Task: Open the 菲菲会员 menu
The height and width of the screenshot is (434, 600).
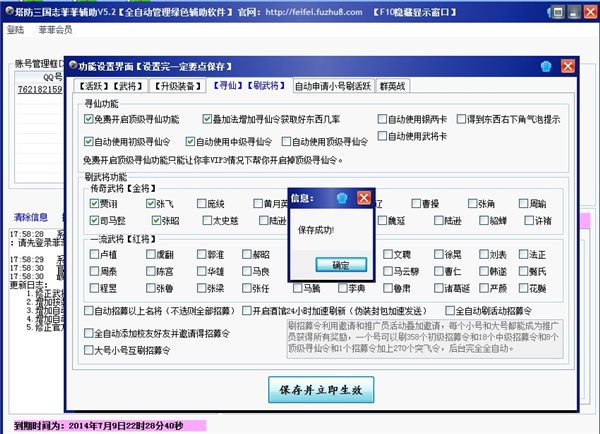Action: coord(55,29)
